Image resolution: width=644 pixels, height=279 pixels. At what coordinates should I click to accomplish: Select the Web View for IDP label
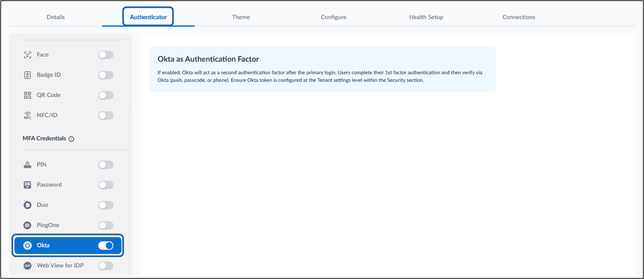60,265
